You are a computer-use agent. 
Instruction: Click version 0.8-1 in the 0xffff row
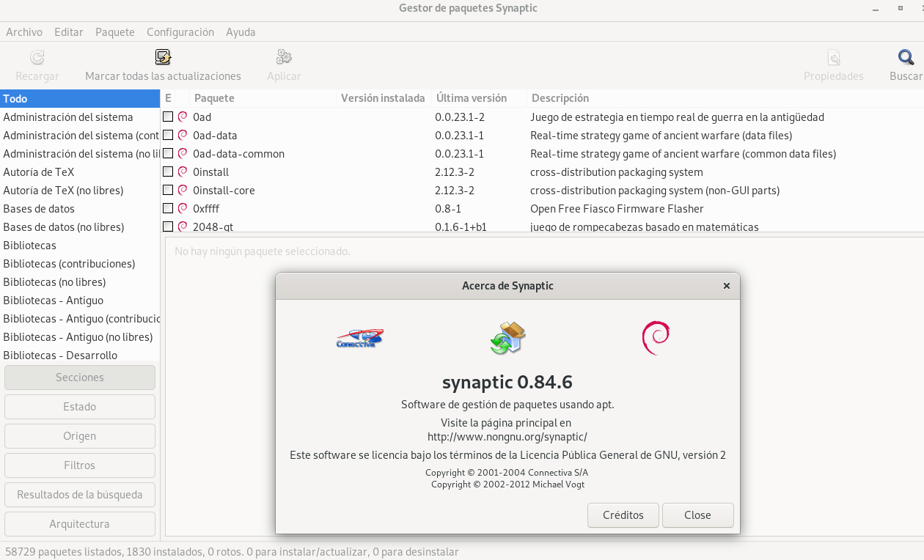click(x=448, y=209)
